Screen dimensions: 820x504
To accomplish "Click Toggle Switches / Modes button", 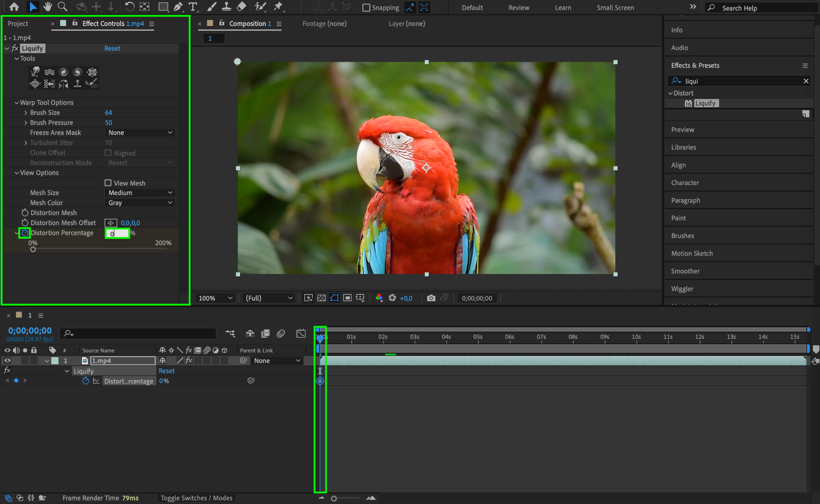I will coord(196,498).
